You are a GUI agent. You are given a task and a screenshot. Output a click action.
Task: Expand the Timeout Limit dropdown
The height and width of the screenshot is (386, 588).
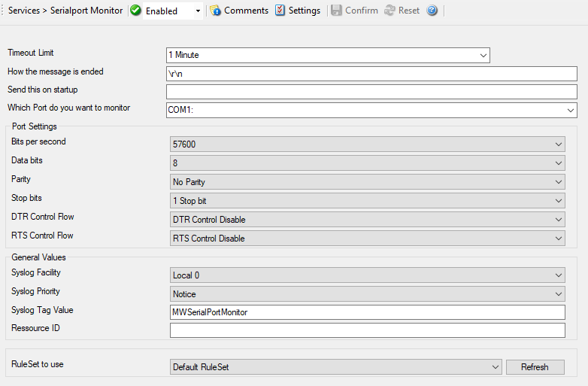pyautogui.click(x=483, y=55)
